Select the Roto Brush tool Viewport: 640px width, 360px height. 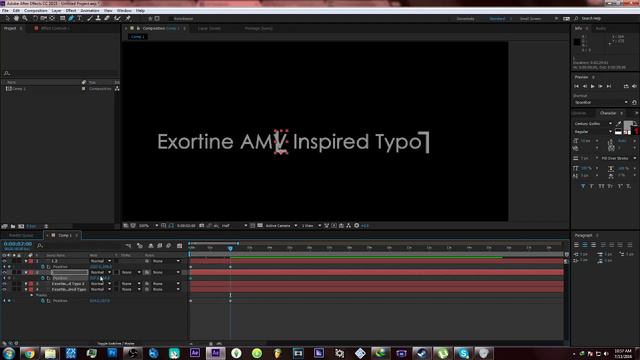[118, 18]
